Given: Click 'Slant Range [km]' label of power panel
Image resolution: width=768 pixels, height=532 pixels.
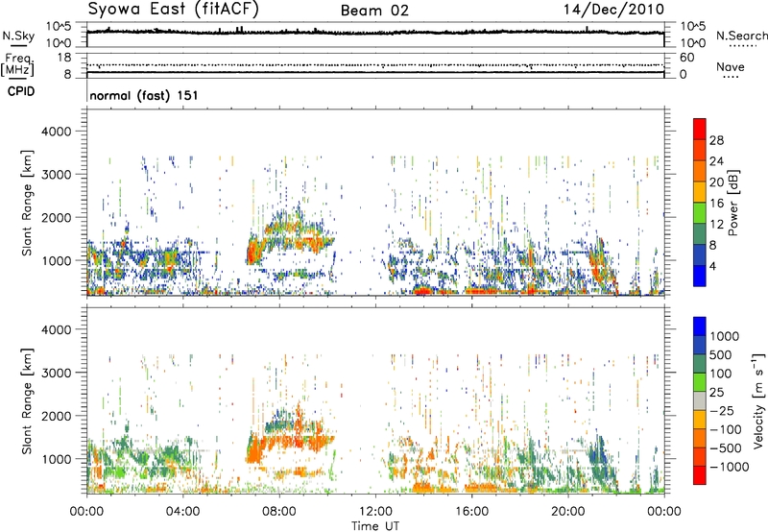Looking at the screenshot, I should tap(27, 203).
